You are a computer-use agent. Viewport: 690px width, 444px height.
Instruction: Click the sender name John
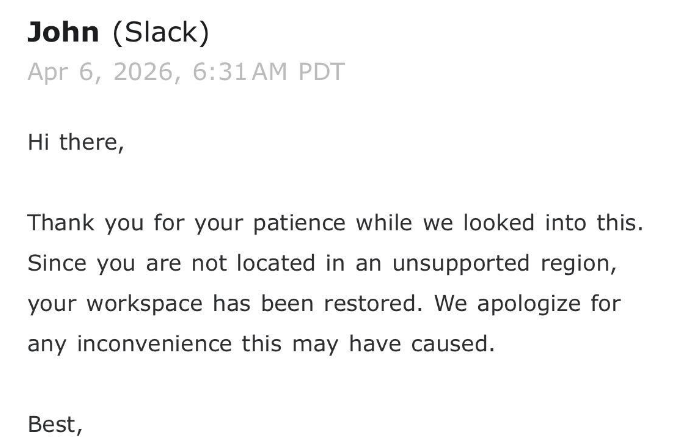pyautogui.click(x=62, y=32)
